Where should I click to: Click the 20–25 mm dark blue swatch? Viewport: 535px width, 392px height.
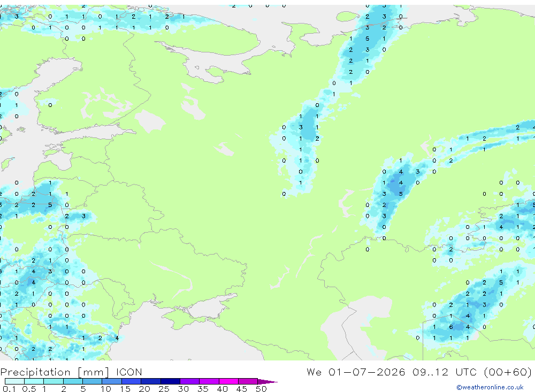tap(151, 381)
